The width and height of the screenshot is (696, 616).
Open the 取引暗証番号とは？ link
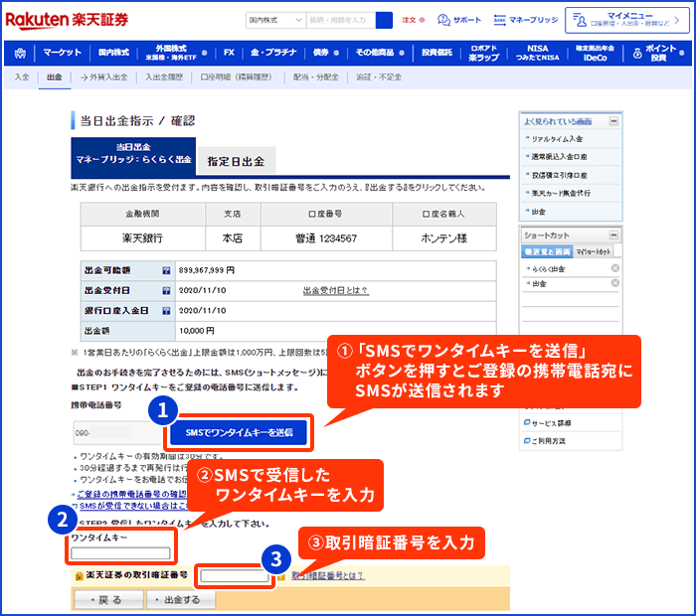(327, 575)
